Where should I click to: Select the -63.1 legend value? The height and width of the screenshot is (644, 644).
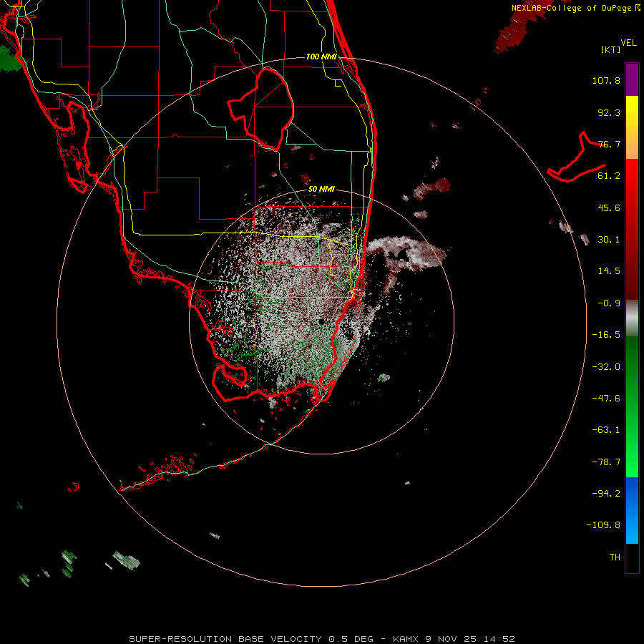606,430
